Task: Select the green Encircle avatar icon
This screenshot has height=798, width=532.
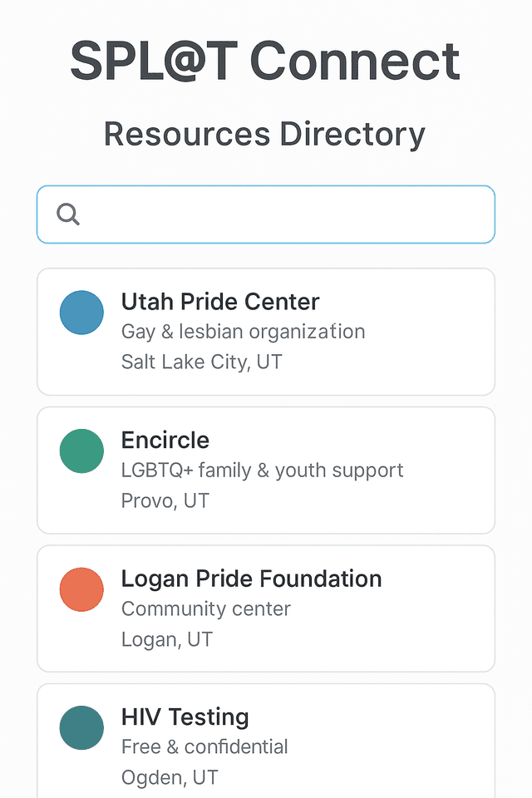Action: [x=81, y=451]
